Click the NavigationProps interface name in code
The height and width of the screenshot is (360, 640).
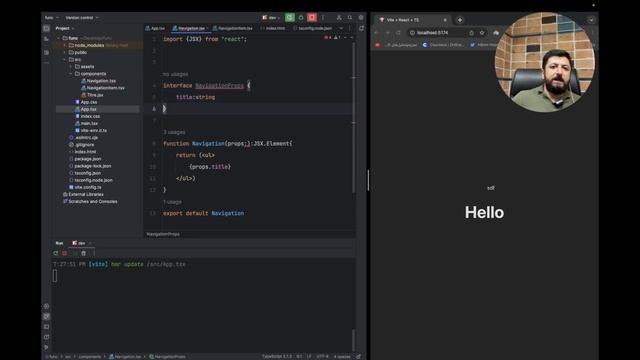tap(220, 86)
